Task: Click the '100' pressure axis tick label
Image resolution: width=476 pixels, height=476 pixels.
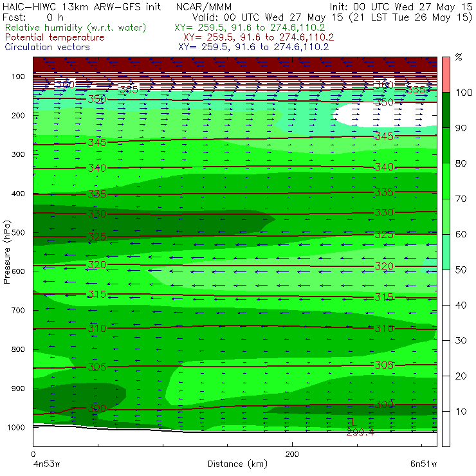Action: coord(18,77)
